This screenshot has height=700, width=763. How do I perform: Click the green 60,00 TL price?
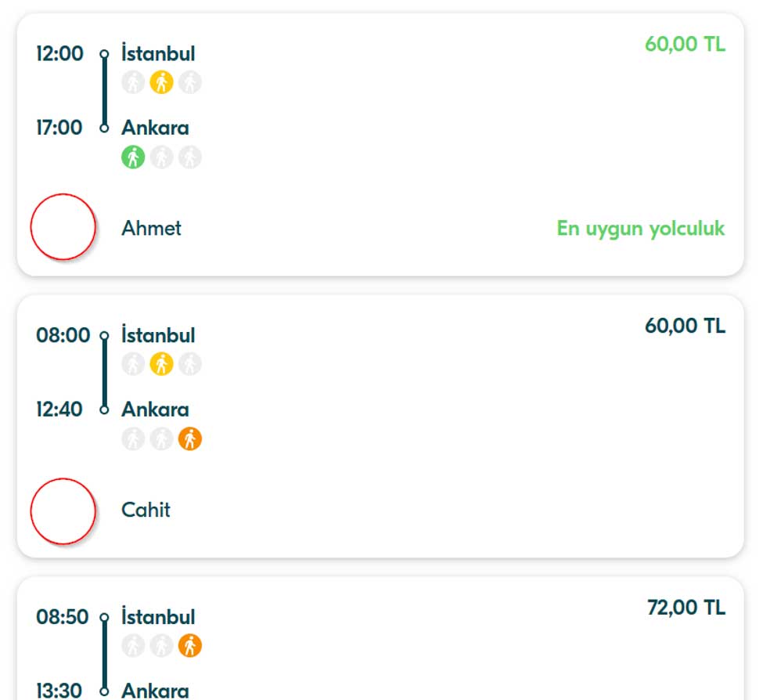tap(685, 44)
